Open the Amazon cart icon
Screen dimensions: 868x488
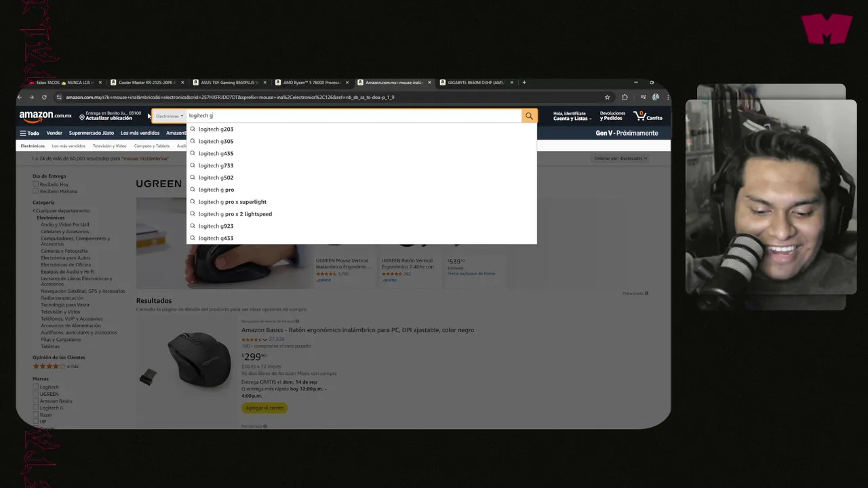(648, 116)
